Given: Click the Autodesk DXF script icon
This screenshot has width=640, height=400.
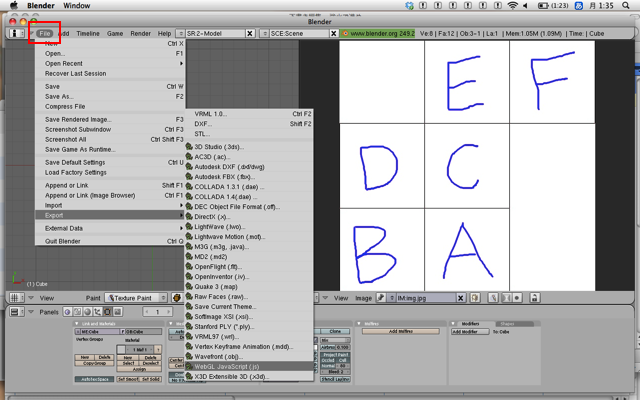Looking at the screenshot, I should pos(189,167).
